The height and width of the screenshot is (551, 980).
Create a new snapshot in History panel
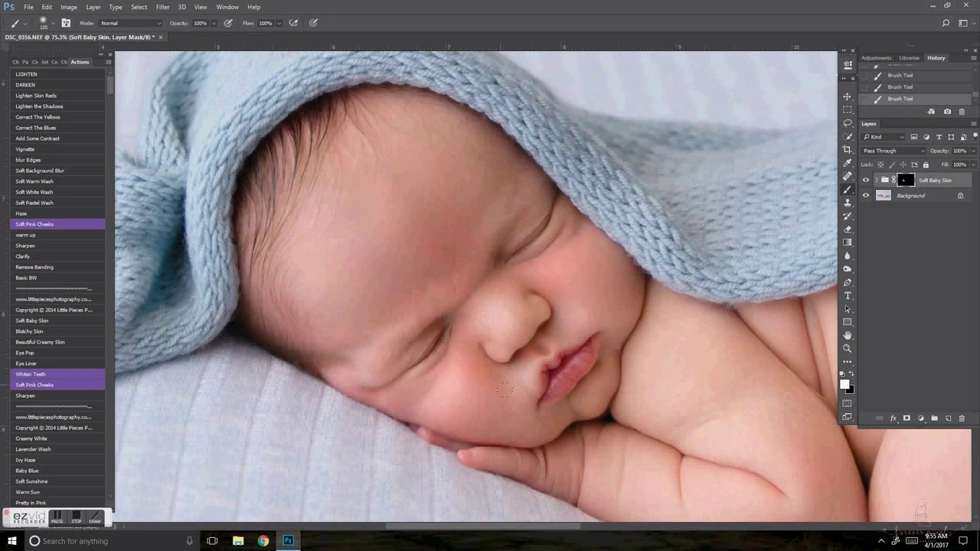point(948,111)
